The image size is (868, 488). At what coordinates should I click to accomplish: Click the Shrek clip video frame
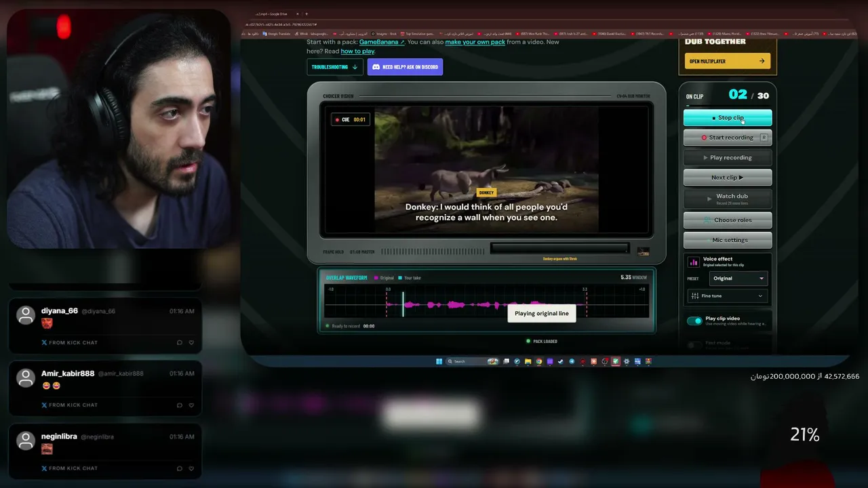pos(487,169)
